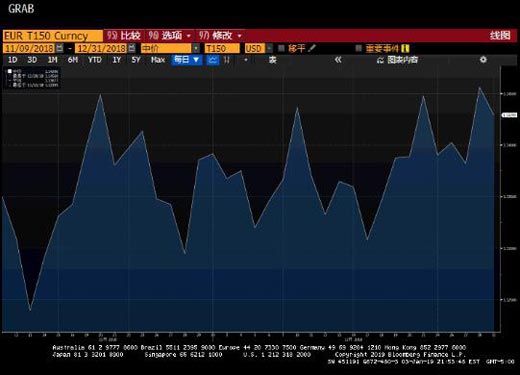Click the double left chevron collapse icon
Screen dimensions: 520x375
point(338,60)
